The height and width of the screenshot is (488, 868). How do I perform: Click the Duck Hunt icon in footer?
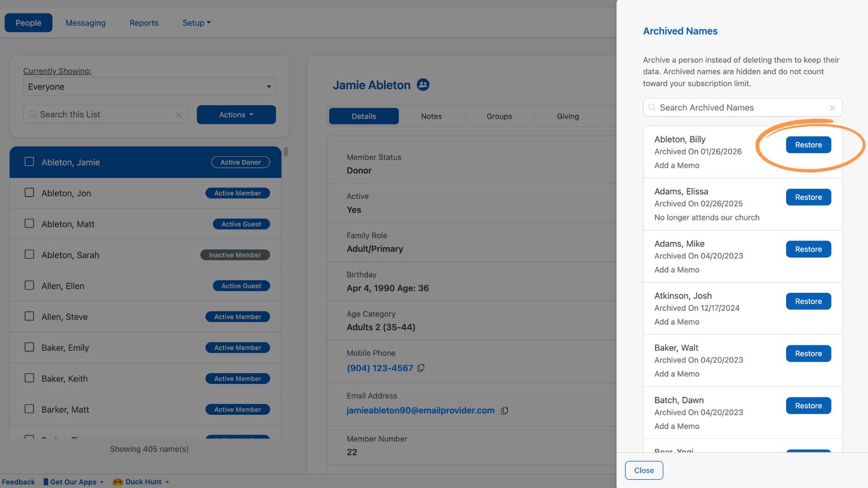118,482
